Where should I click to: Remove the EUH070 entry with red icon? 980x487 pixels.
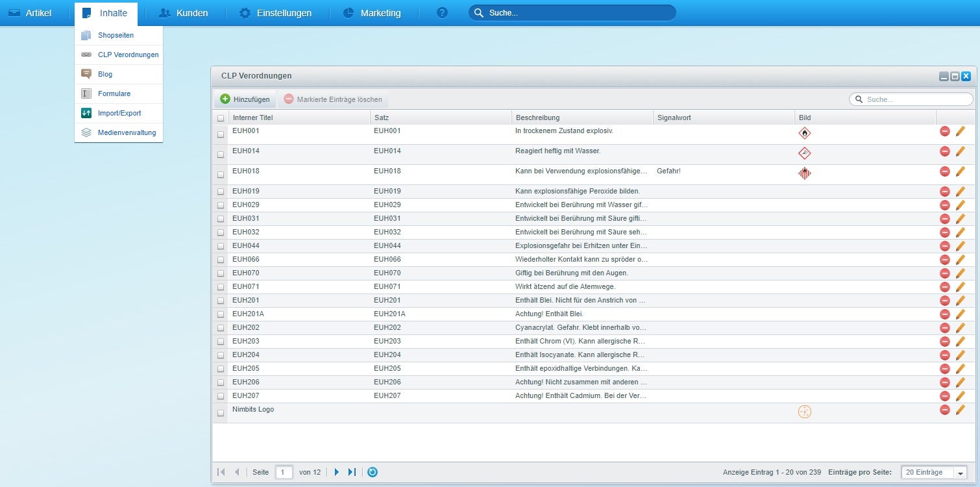(945, 273)
